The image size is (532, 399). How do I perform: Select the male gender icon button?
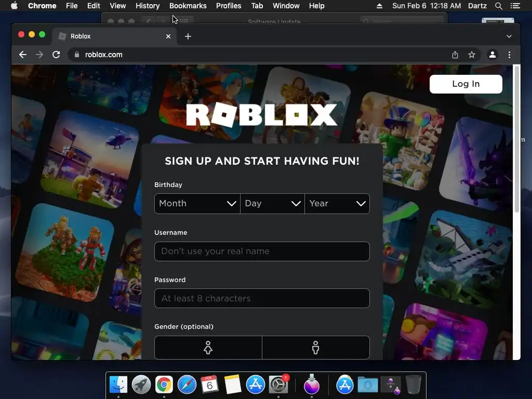(x=316, y=348)
